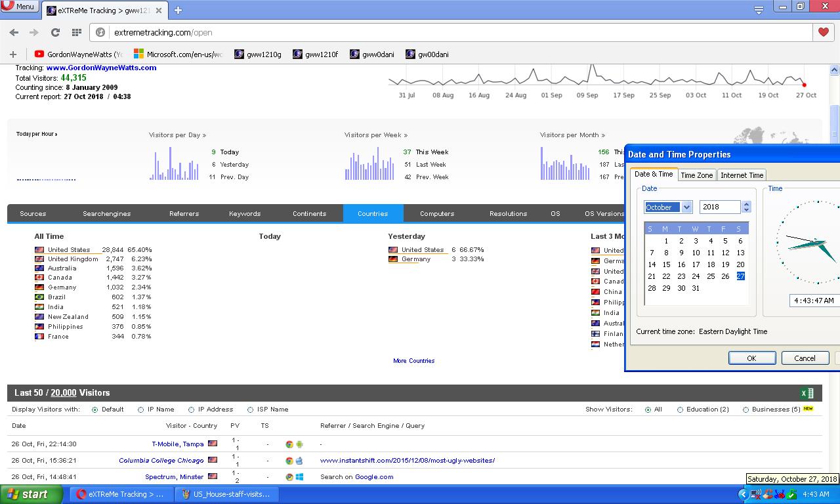Click OK in Date and Time Properties
This screenshot has height=504, width=840.
click(x=751, y=358)
